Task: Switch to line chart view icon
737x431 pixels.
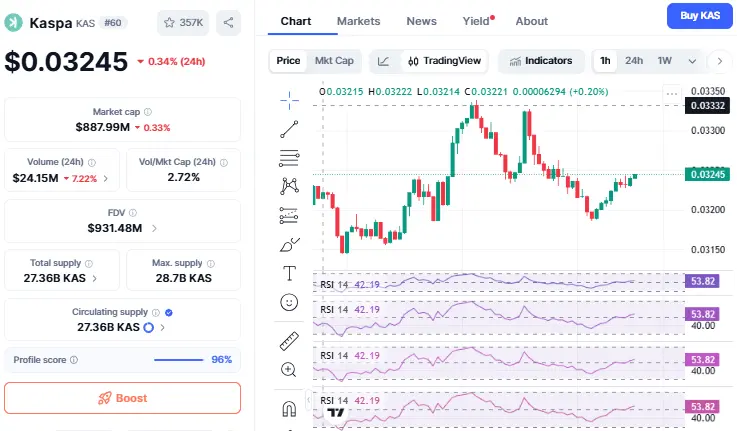Action: [384, 61]
